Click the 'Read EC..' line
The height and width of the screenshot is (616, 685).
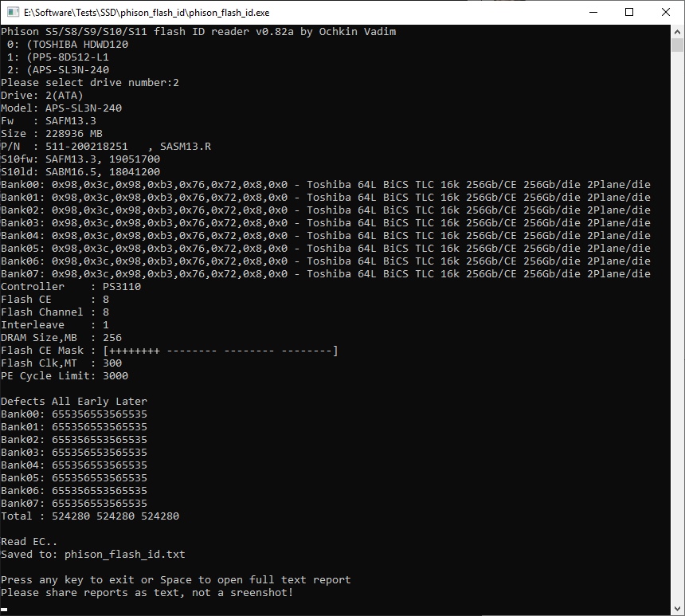[x=29, y=542]
